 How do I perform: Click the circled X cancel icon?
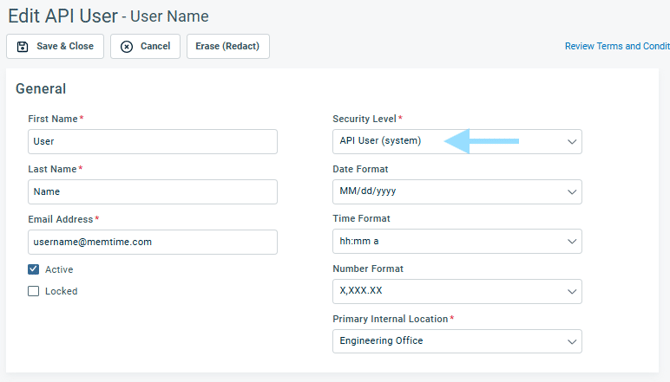tap(126, 47)
